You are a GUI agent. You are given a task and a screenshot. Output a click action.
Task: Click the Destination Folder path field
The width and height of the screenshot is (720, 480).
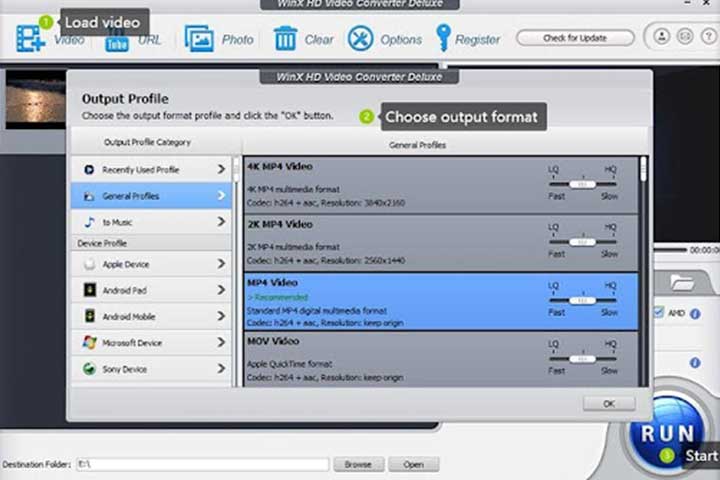click(x=202, y=464)
